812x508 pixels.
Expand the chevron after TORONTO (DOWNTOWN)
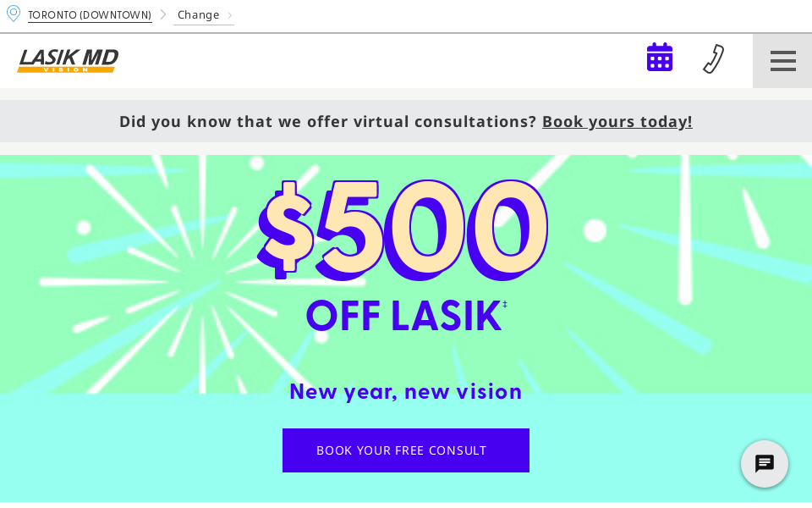point(164,14)
